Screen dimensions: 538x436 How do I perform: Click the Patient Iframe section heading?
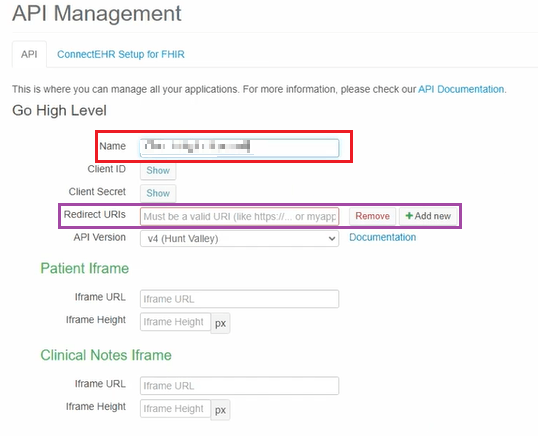(84, 268)
